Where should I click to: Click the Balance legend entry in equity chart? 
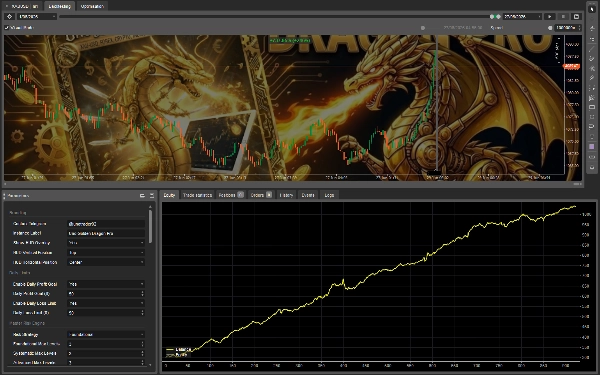179,349
